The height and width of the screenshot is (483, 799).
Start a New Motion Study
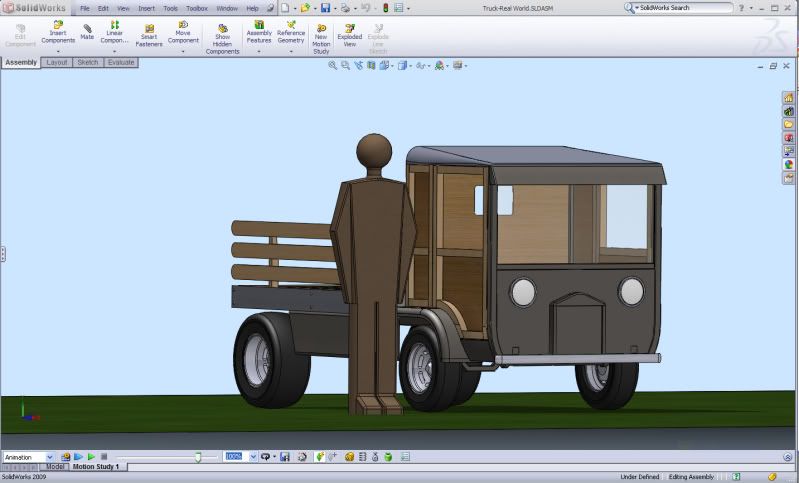[x=321, y=37]
